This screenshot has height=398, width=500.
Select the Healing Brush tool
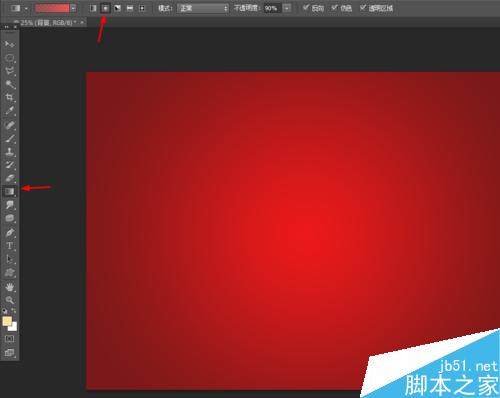tap(9, 125)
